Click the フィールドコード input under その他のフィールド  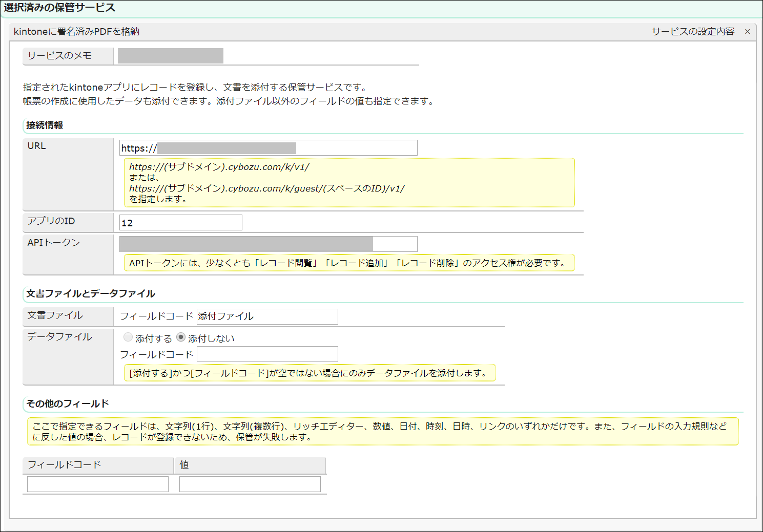point(97,484)
